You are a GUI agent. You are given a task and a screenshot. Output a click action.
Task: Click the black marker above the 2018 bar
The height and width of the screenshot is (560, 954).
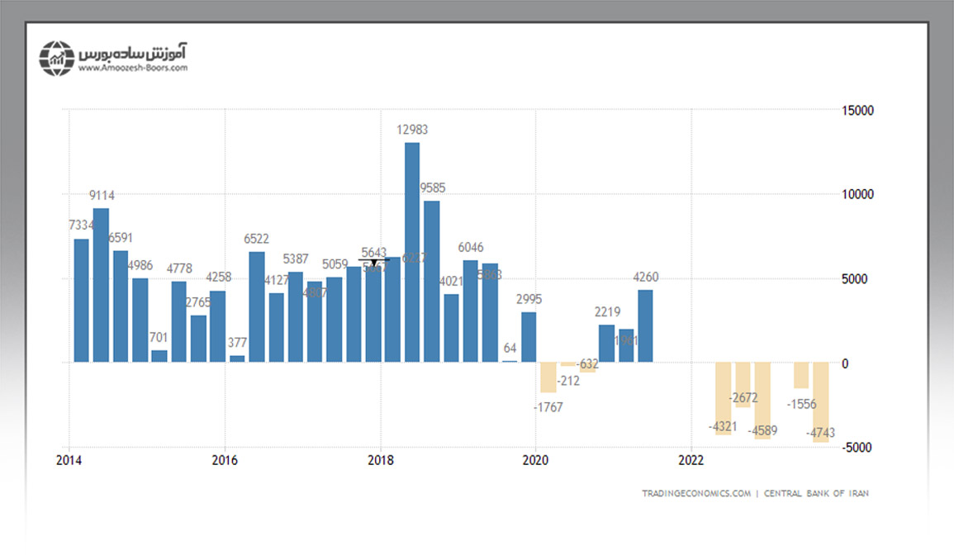pos(373,263)
